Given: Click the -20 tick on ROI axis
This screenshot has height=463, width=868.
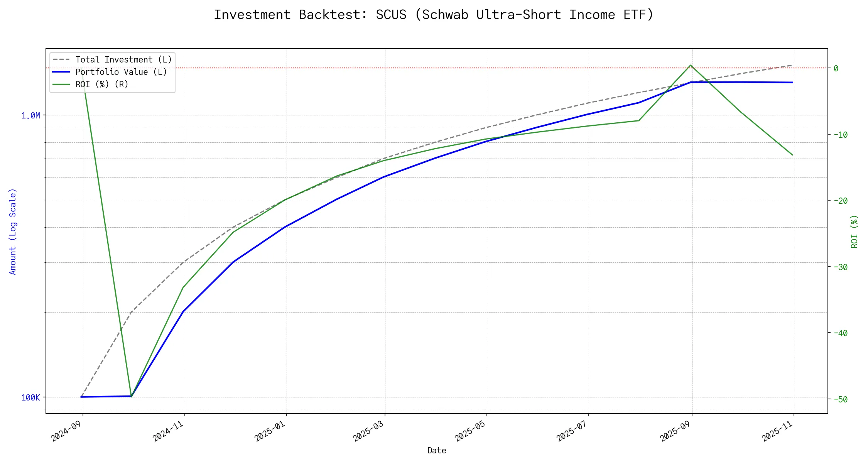Looking at the screenshot, I should coord(840,201).
